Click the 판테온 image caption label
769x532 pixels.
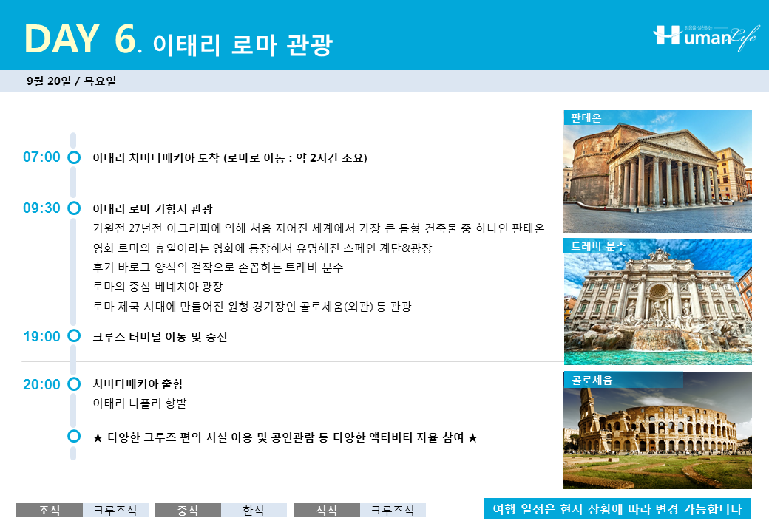coord(586,117)
